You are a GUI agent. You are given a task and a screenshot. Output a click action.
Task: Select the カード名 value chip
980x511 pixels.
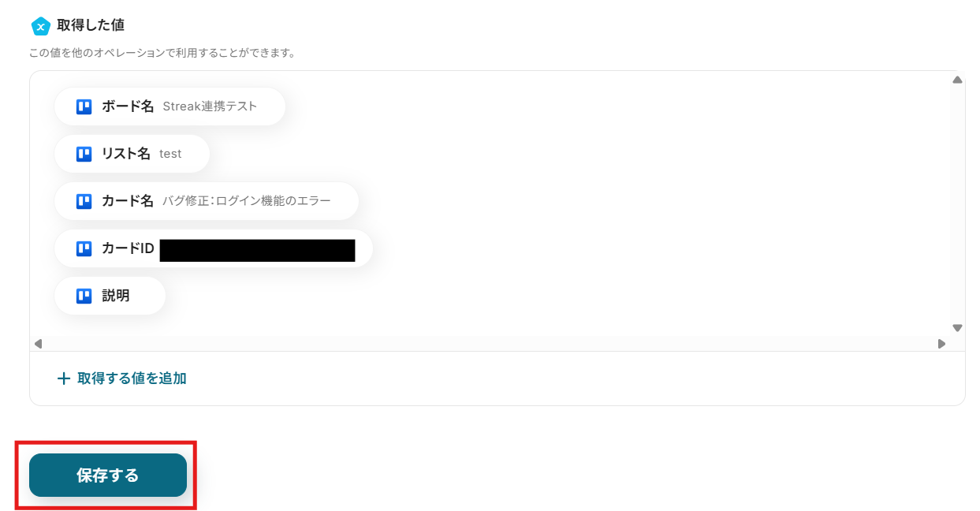click(x=207, y=201)
